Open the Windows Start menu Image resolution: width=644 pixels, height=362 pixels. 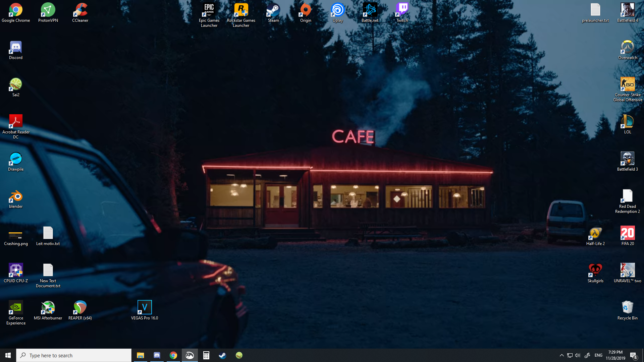click(8, 355)
